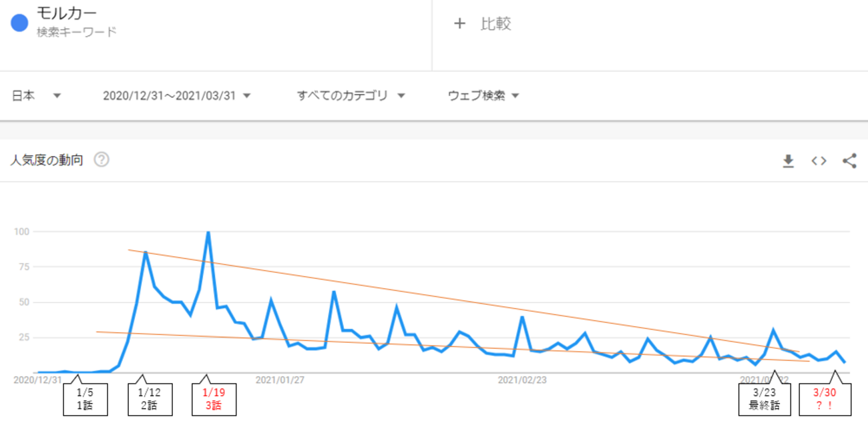Click the 比較 compare button
Viewport: 868px width, 429px height.
(x=495, y=24)
